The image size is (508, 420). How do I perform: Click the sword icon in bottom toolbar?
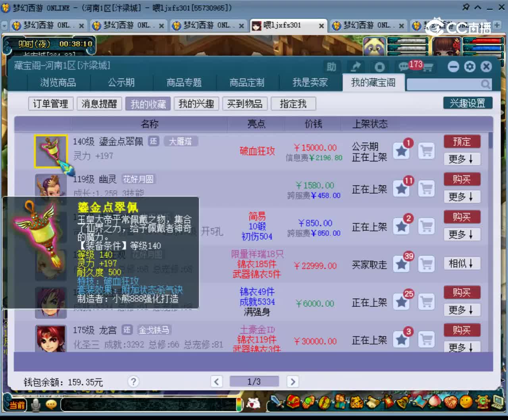click(278, 402)
